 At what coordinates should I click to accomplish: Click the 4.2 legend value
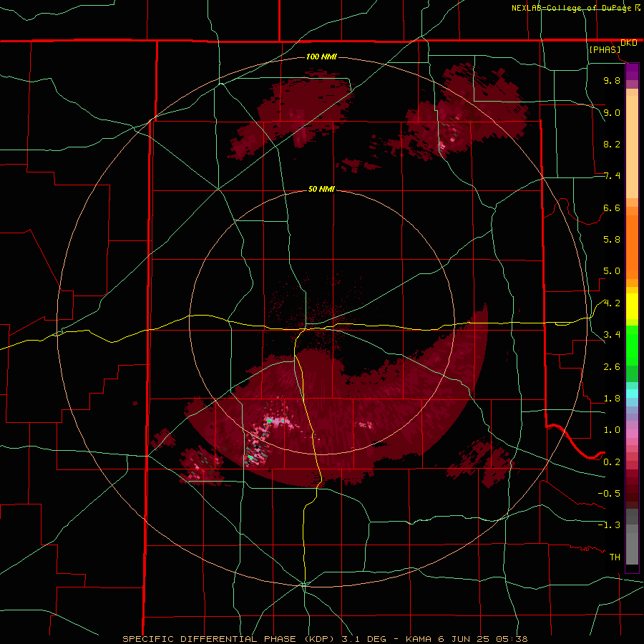click(612, 303)
